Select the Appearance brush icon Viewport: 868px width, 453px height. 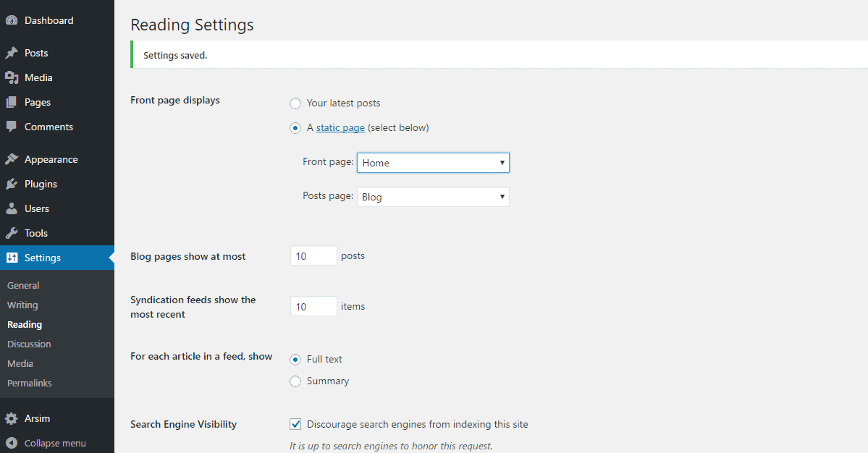(12, 158)
